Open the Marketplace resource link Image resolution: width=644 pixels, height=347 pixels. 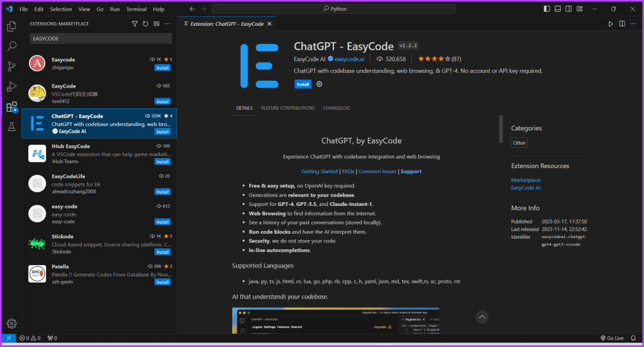click(x=526, y=180)
